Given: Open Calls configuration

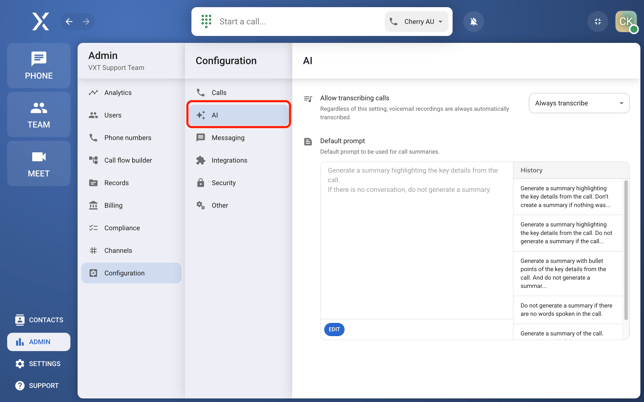Looking at the screenshot, I should pos(238,92).
